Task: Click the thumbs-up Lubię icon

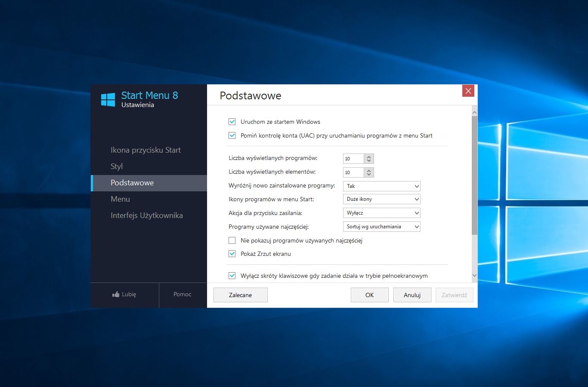Action: (116, 295)
